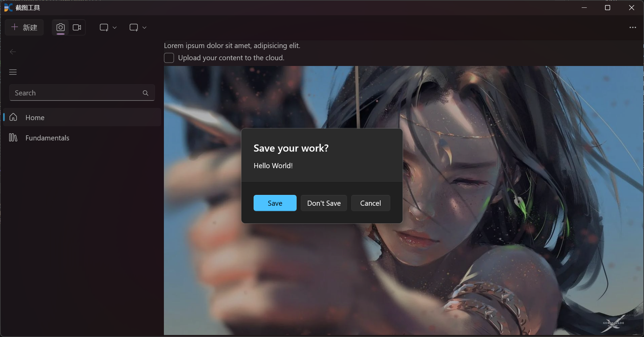The height and width of the screenshot is (337, 644).
Task: Select Home in navigation pane
Action: click(x=82, y=117)
